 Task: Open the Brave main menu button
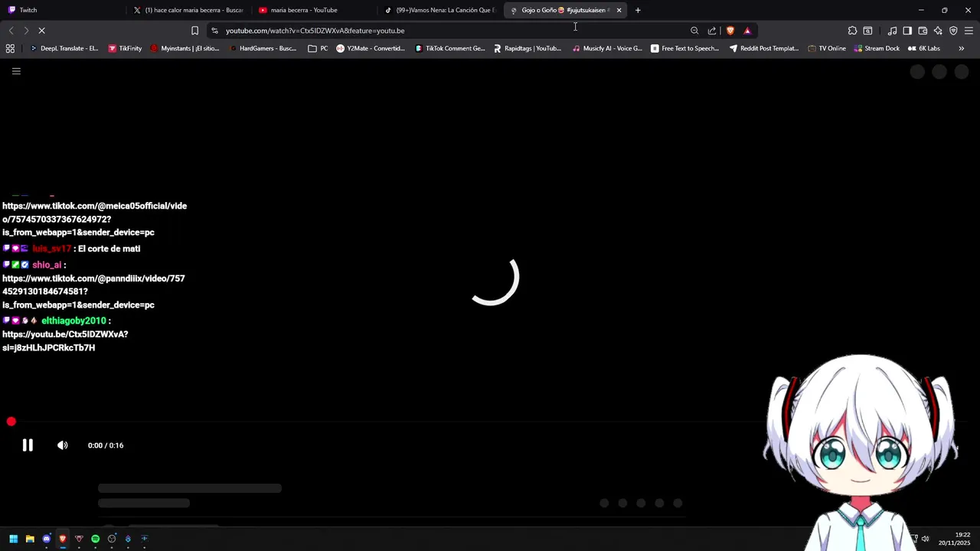[969, 31]
